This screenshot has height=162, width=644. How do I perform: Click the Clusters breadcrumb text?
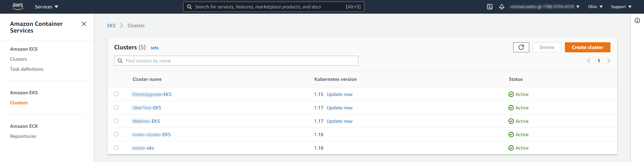[136, 25]
